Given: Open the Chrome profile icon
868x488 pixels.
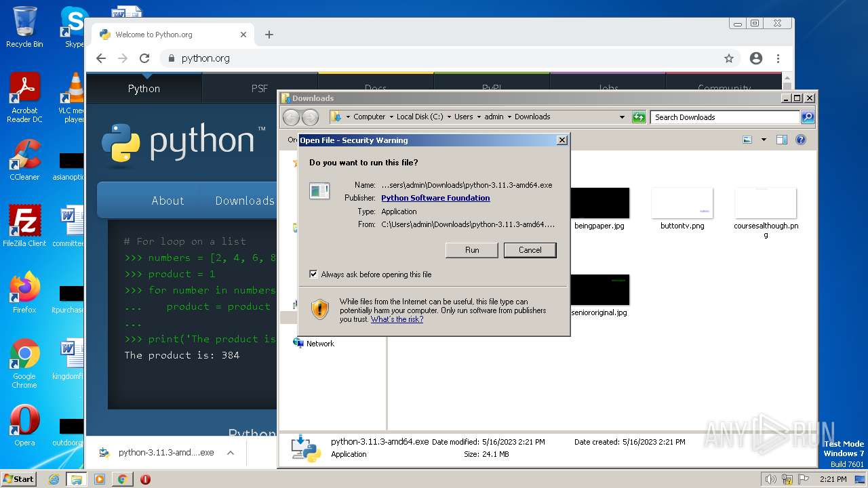Looking at the screenshot, I should 756,58.
